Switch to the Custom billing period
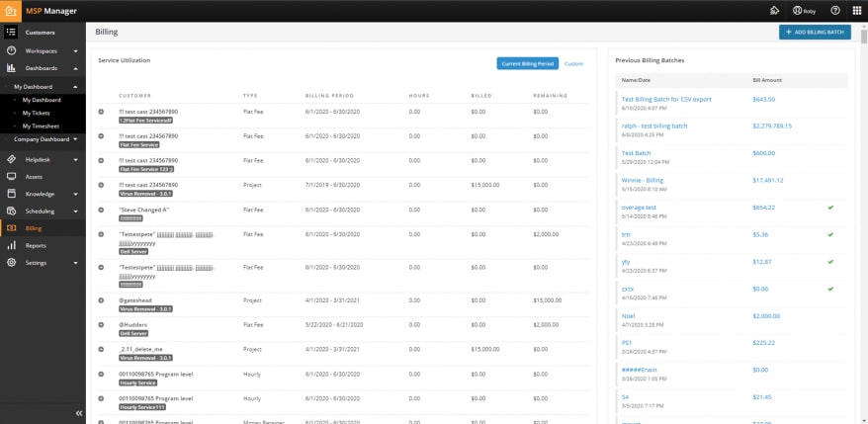This screenshot has height=424, width=868. [573, 63]
